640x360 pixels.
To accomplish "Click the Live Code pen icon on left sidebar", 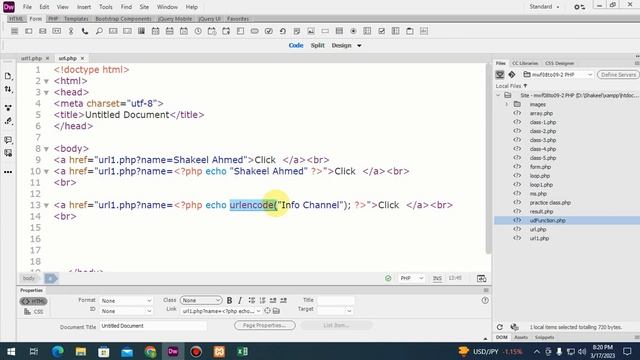I will 8,121.
